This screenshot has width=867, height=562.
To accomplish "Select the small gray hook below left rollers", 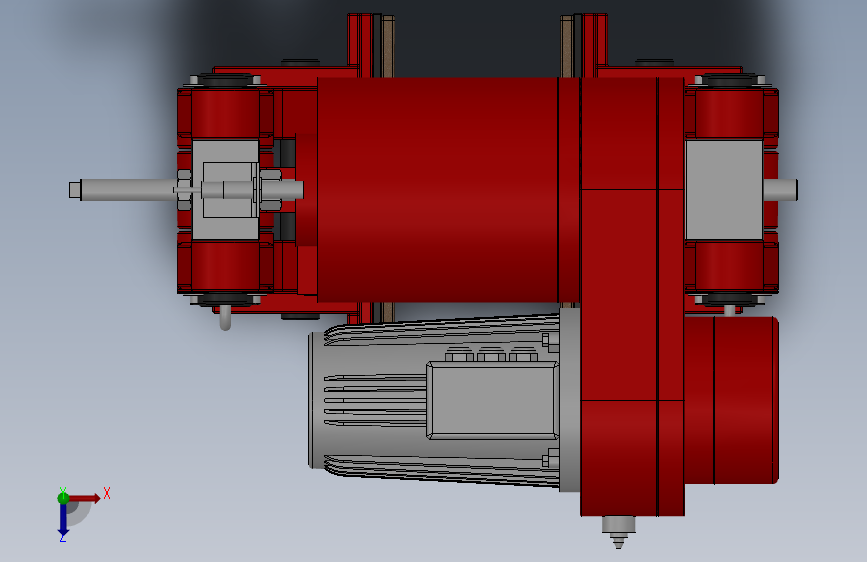I will pyautogui.click(x=225, y=318).
